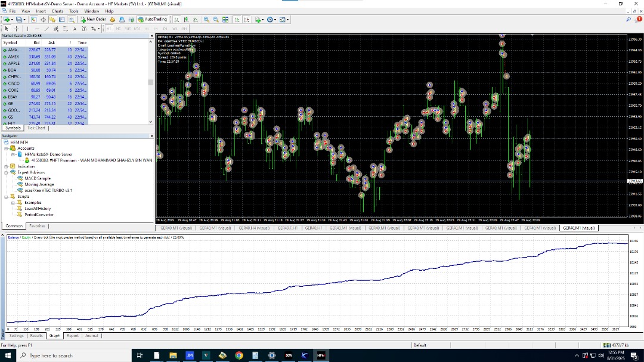Zoom out of the chart

tap(216, 19)
